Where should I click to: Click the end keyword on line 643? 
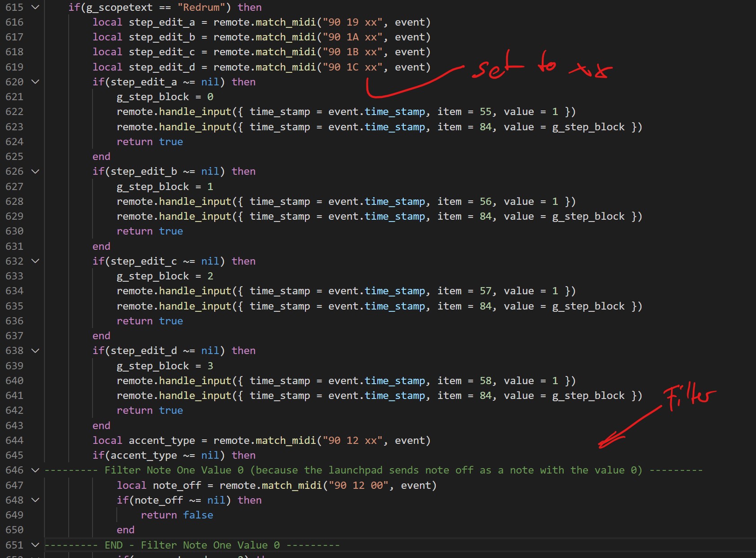point(101,425)
